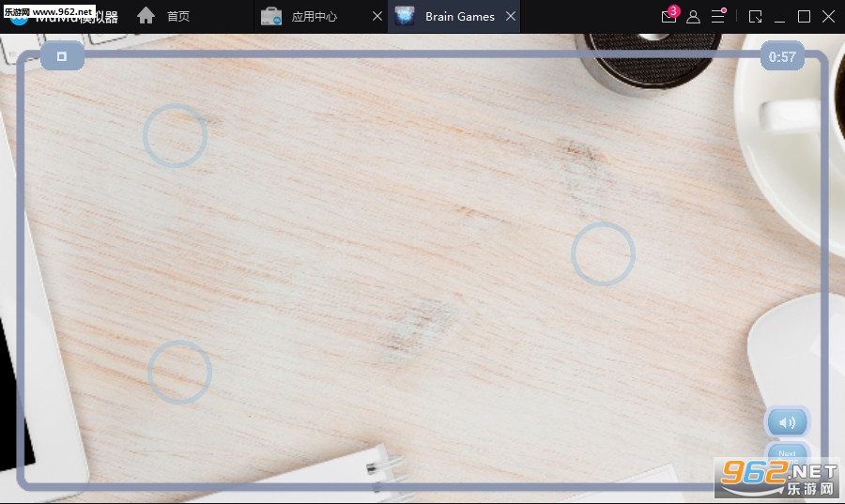This screenshot has width=845, height=504.
Task: Mute the game sound with speaker button
Action: coord(787,422)
